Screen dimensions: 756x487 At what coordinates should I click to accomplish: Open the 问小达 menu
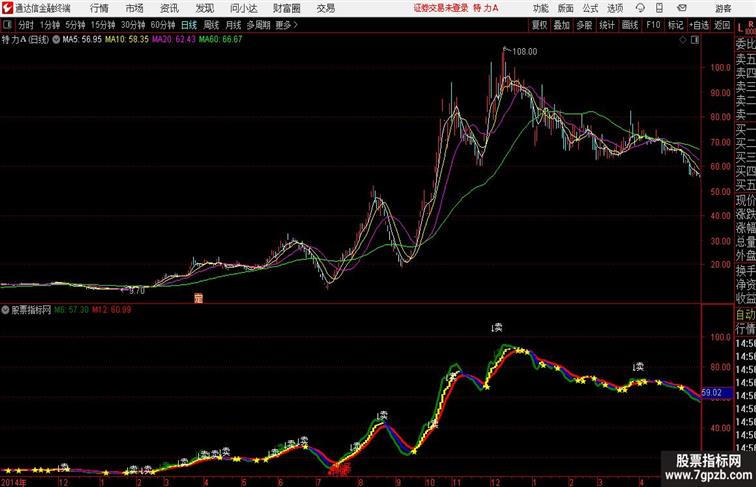tap(244, 8)
